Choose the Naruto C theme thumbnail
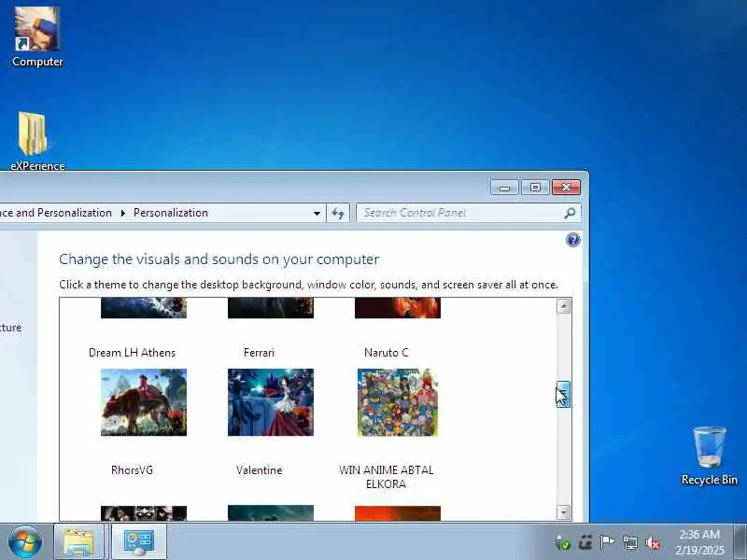Screen dimensions: 747x560 [398, 308]
